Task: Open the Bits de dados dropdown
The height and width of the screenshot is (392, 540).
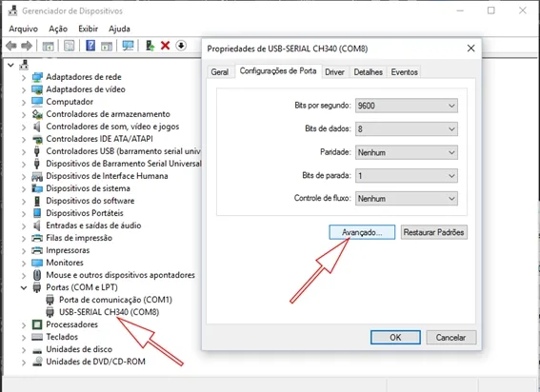Action: [407, 129]
